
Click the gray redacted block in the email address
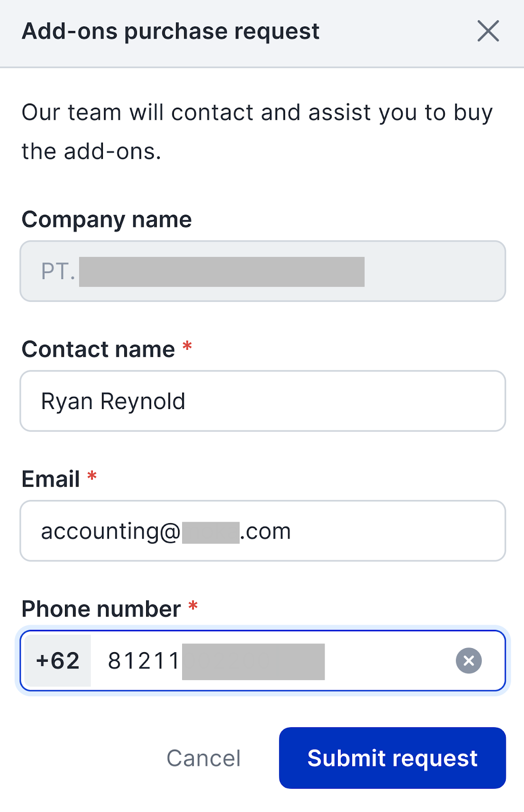pyautogui.click(x=211, y=532)
